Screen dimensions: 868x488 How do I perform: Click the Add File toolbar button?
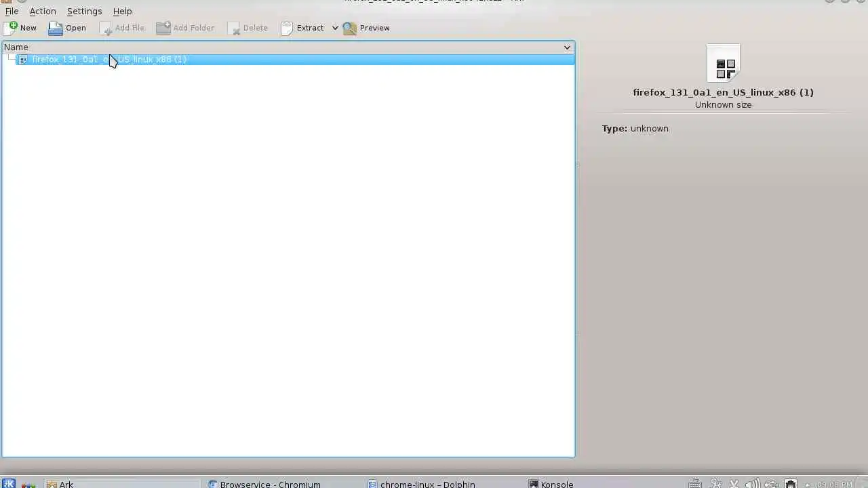click(x=122, y=28)
